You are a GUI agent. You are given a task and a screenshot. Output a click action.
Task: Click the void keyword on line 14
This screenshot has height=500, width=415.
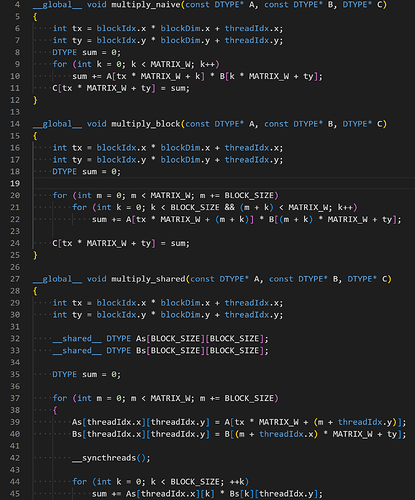[x=97, y=124]
